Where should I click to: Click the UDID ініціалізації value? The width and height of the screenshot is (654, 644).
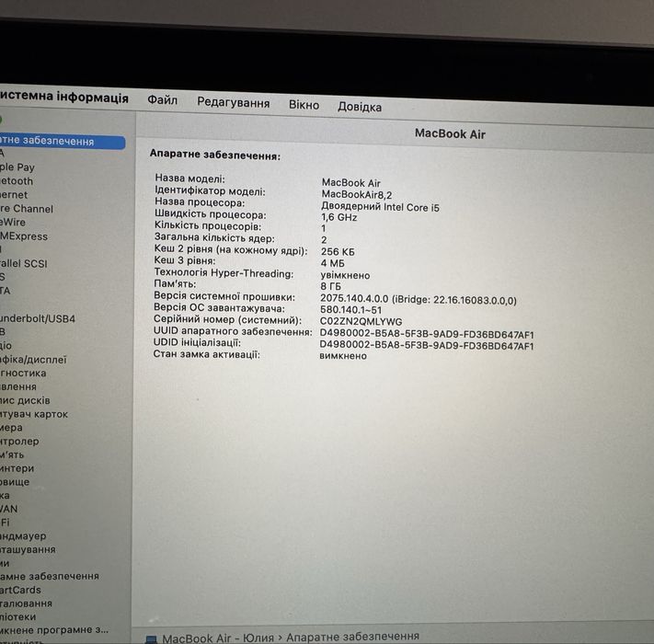[427, 346]
